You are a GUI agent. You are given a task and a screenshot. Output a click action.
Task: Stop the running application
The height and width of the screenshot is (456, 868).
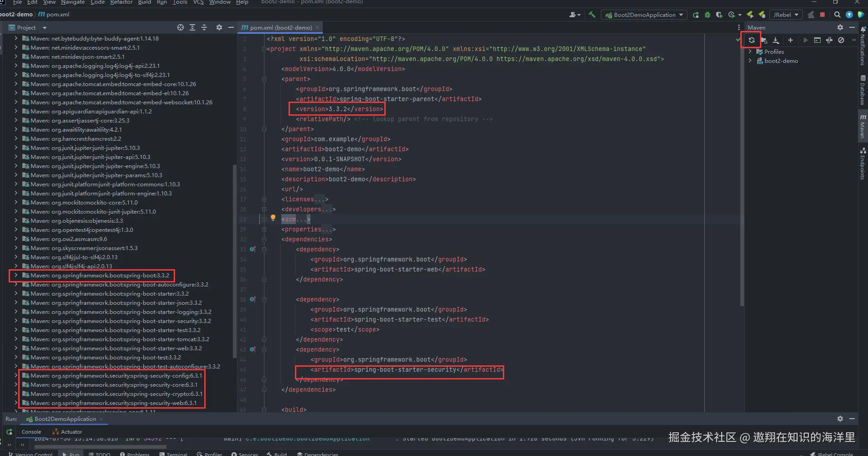pos(822,15)
